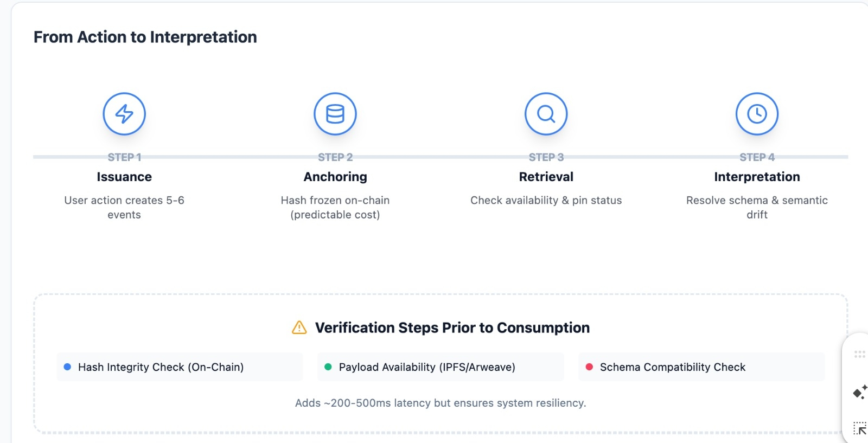Click the AI sparkle icon in floating toolbar
The image size is (868, 443).
click(x=860, y=392)
